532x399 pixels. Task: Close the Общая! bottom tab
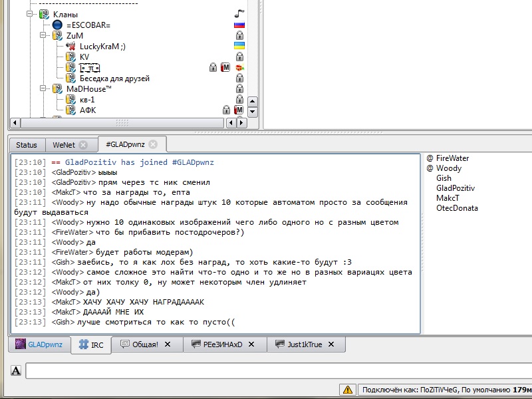(x=168, y=344)
